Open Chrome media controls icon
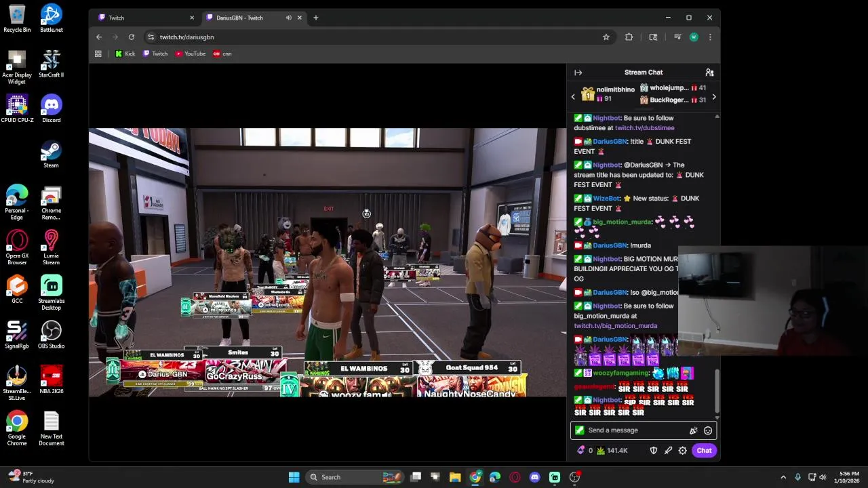The image size is (868, 488). click(x=677, y=37)
